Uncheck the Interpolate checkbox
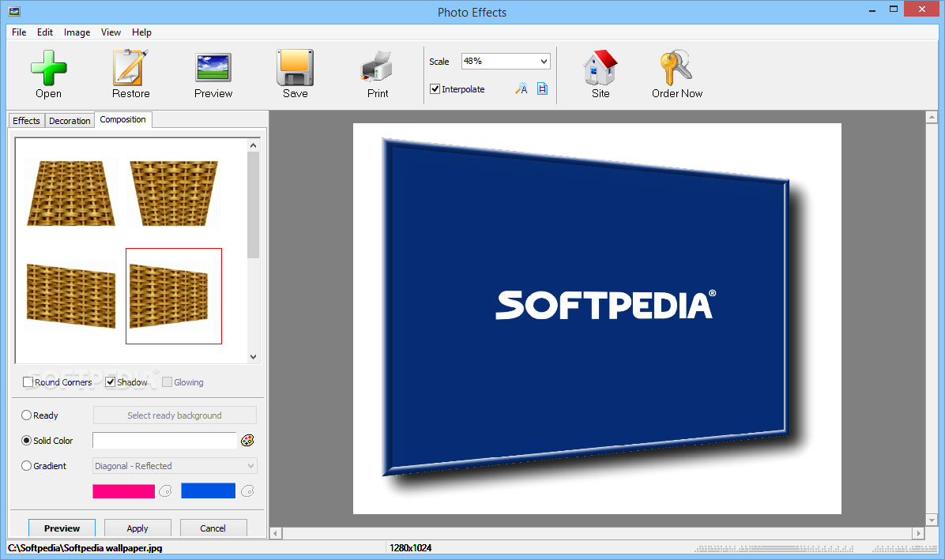 (x=435, y=88)
